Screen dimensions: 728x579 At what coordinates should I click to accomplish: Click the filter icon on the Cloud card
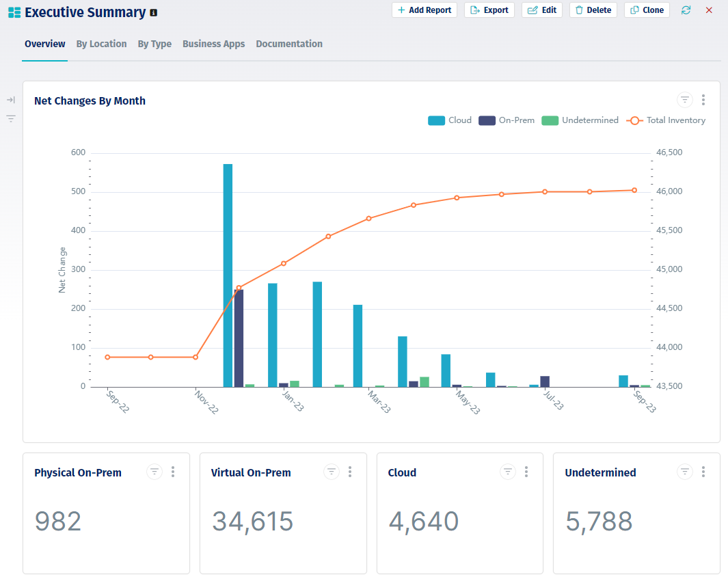pyautogui.click(x=507, y=472)
